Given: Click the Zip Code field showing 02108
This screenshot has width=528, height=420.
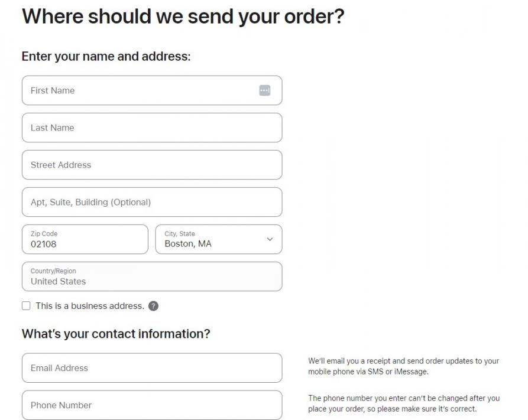Looking at the screenshot, I should pos(85,240).
